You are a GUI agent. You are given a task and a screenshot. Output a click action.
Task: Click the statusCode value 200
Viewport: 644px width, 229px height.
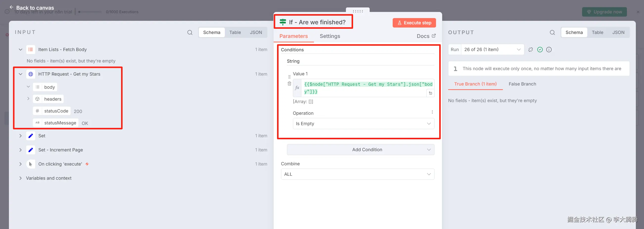(78, 111)
